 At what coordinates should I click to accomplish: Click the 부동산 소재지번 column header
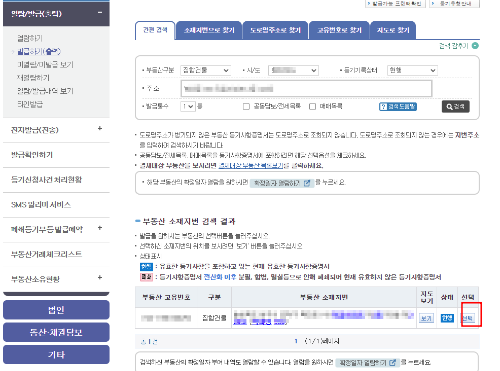[x=324, y=297]
